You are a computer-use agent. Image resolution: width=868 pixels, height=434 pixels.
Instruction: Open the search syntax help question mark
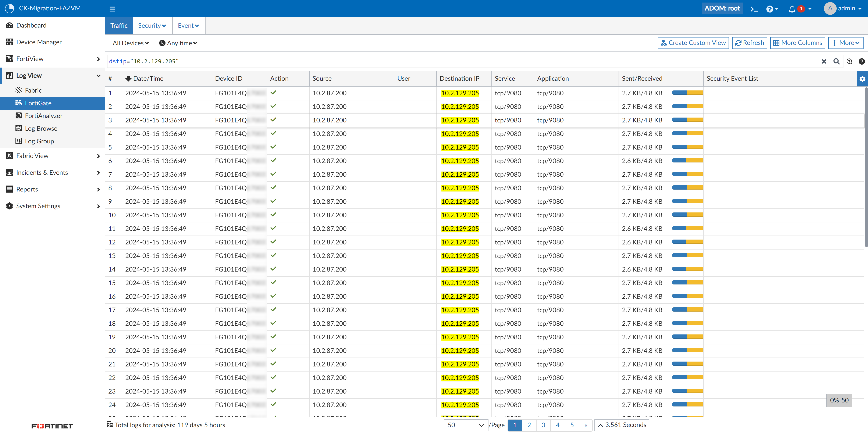862,61
